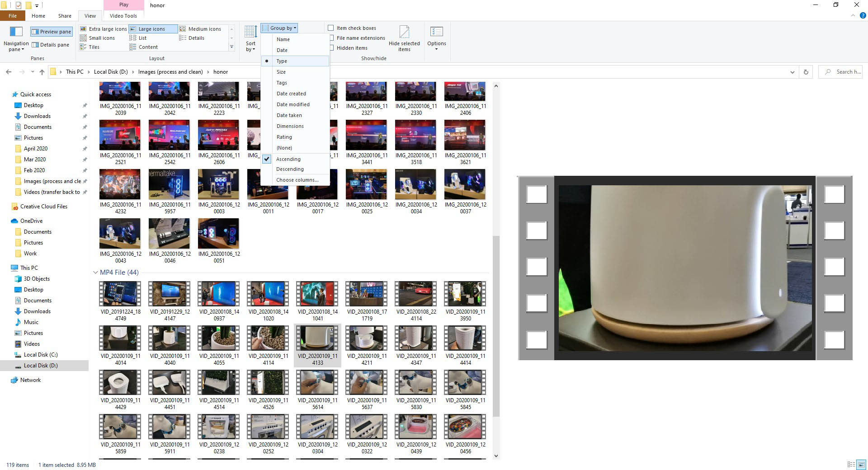
Task: Select OneDrive in navigation pane
Action: click(x=31, y=221)
